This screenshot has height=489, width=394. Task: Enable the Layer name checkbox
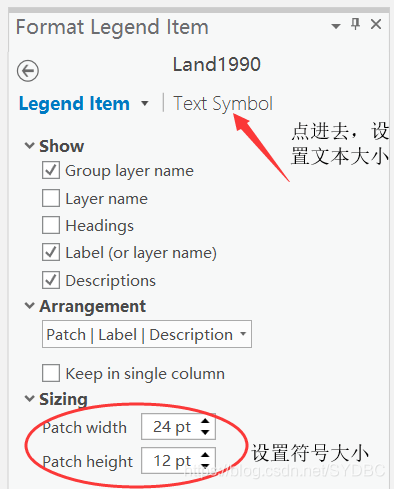tap(51, 198)
